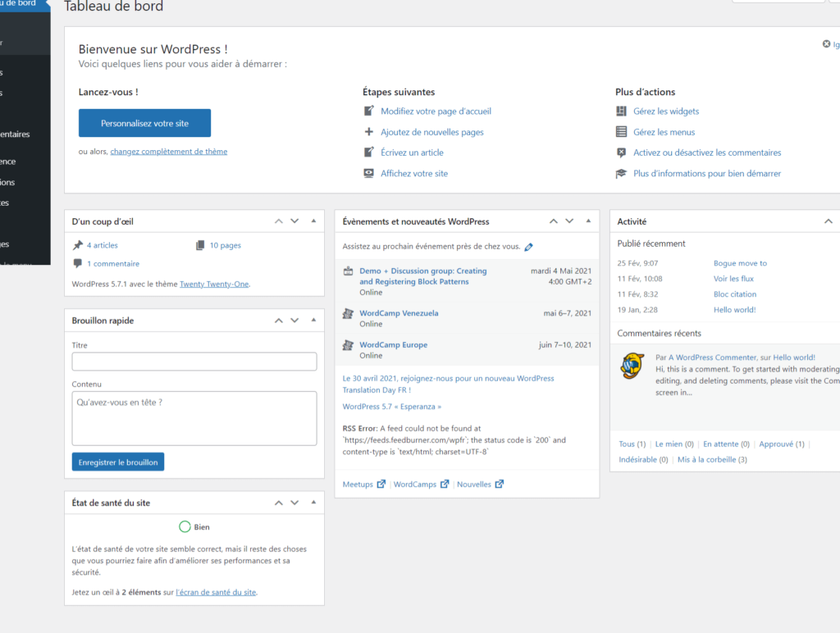This screenshot has height=633, width=840.
Task: Open the WordCamp Europe event link
Action: (x=393, y=345)
